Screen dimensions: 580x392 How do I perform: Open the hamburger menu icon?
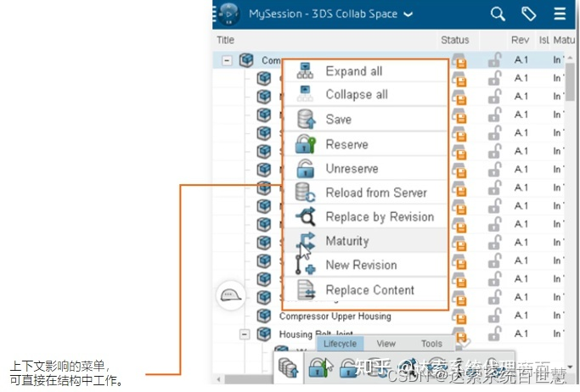click(560, 14)
